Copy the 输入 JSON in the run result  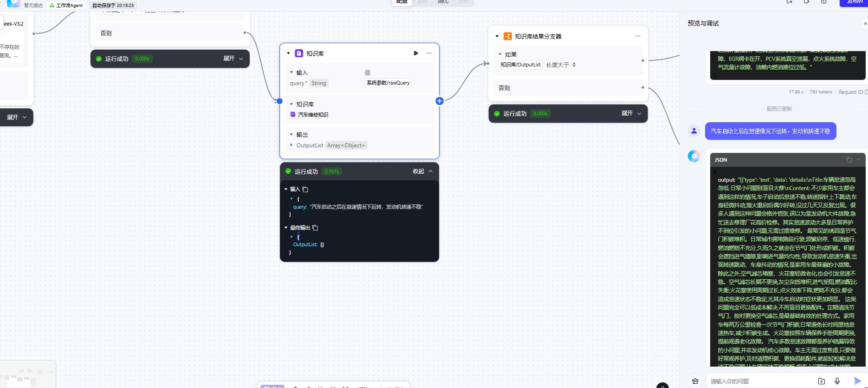[305, 189]
